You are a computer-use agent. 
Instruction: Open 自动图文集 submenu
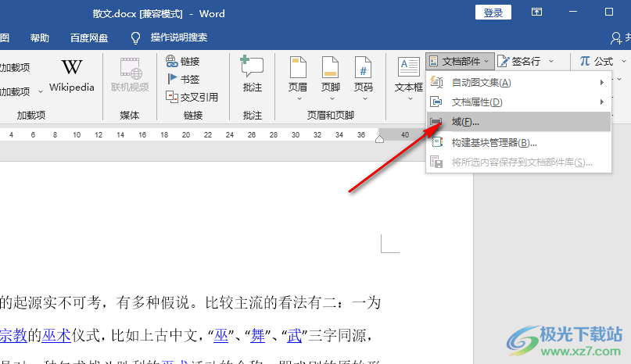pos(481,83)
